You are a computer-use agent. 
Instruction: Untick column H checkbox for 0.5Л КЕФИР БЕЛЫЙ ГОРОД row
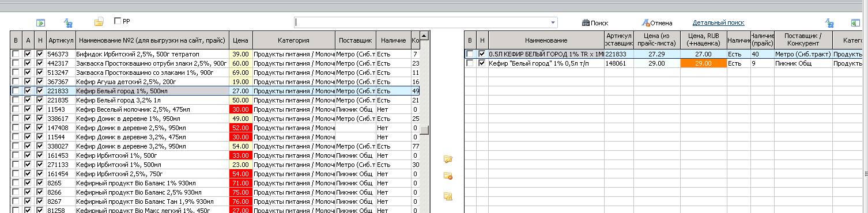tap(482, 54)
